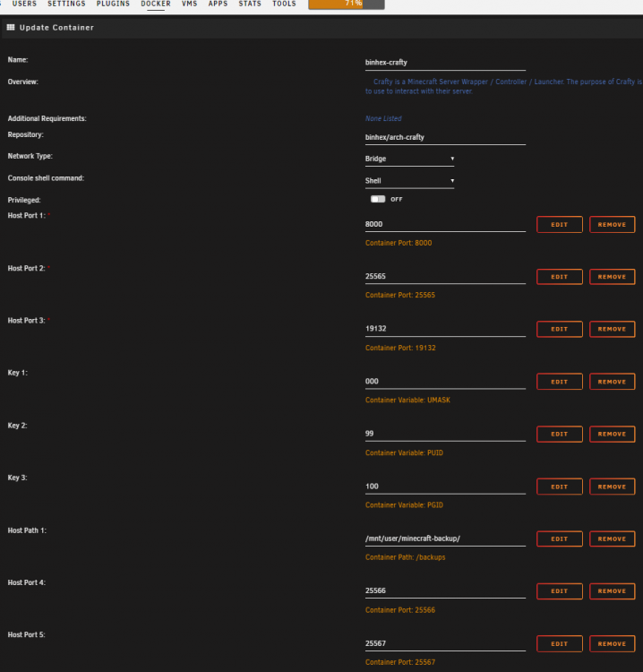Remove Host Port 5 entry
The image size is (643, 672).
pos(613,643)
